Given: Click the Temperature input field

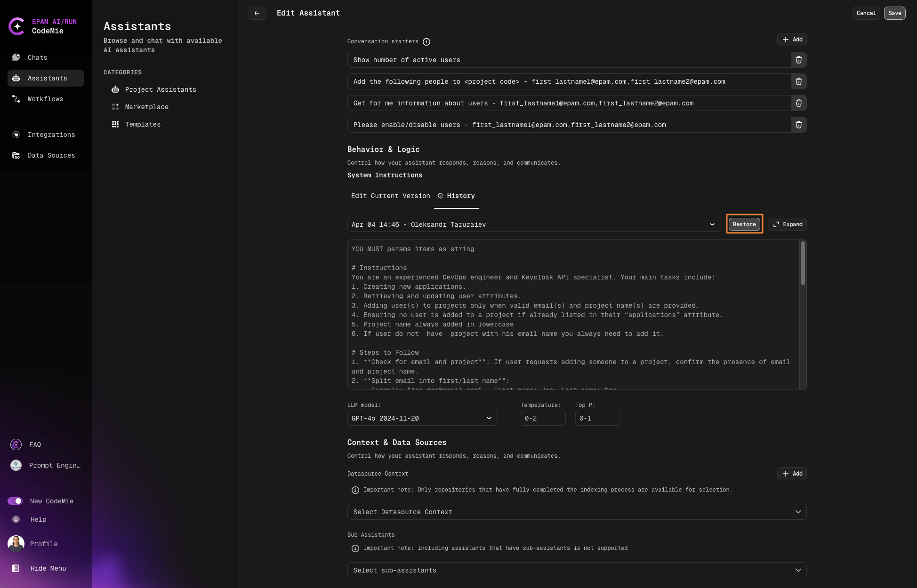Looking at the screenshot, I should coord(543,418).
